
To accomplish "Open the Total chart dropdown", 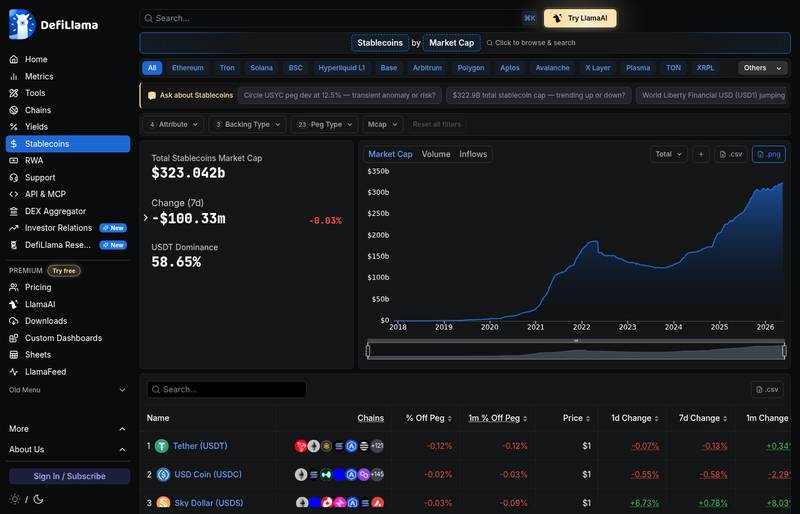I will coord(669,154).
